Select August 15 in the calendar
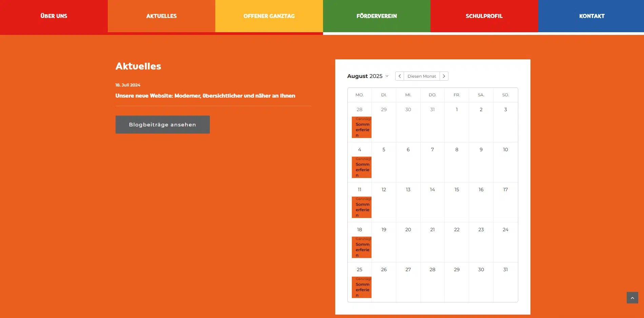 457,190
